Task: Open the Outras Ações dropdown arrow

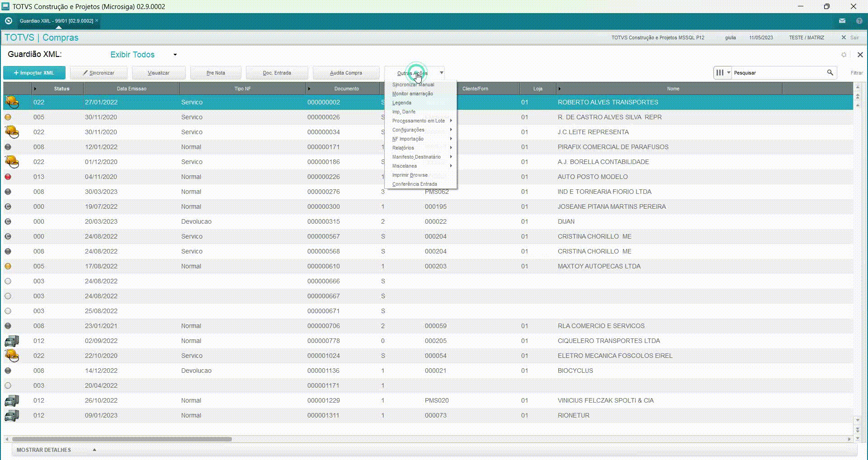Action: point(442,73)
